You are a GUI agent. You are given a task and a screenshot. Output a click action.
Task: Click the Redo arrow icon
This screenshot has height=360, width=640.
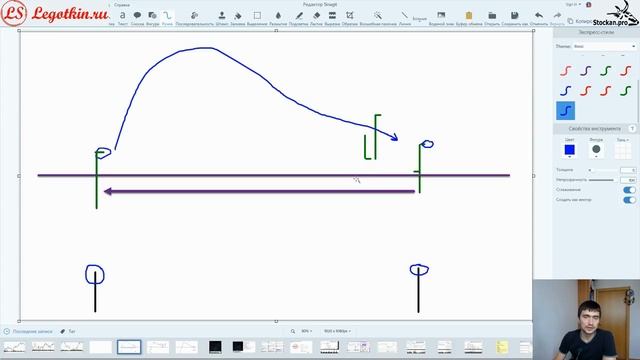pyautogui.click(x=557, y=18)
